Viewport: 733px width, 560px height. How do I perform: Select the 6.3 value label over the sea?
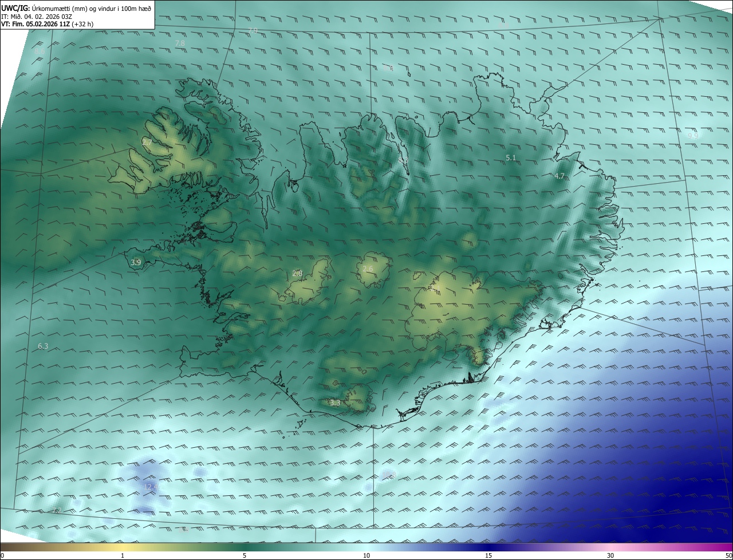click(x=43, y=346)
